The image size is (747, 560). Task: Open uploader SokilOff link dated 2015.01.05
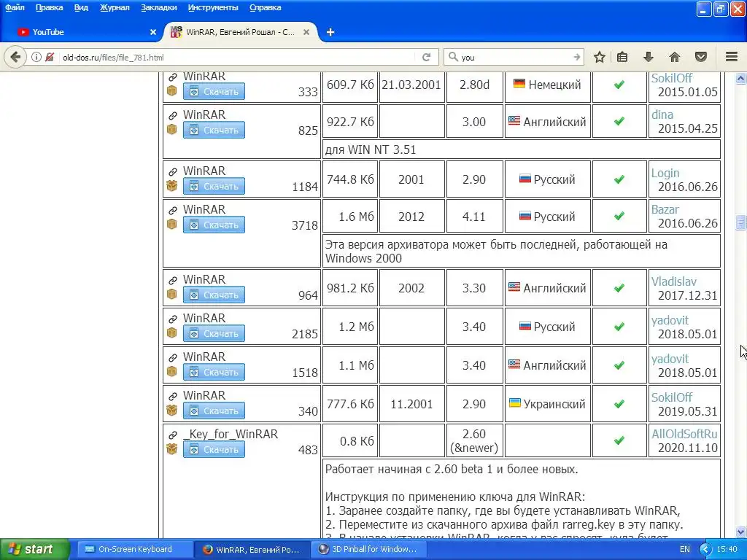click(671, 78)
